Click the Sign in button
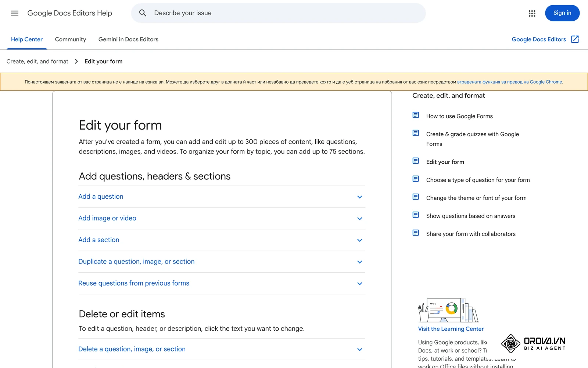Viewport: 588px width, 368px height. pos(562,13)
